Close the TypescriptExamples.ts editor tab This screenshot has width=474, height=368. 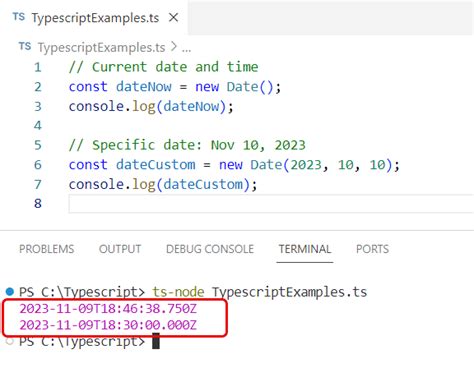pos(173,17)
